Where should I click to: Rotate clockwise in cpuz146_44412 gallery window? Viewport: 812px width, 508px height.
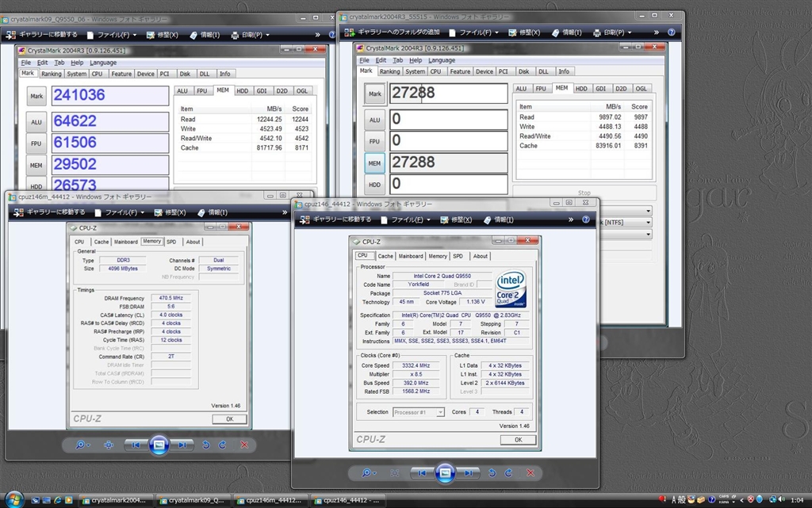pos(508,473)
